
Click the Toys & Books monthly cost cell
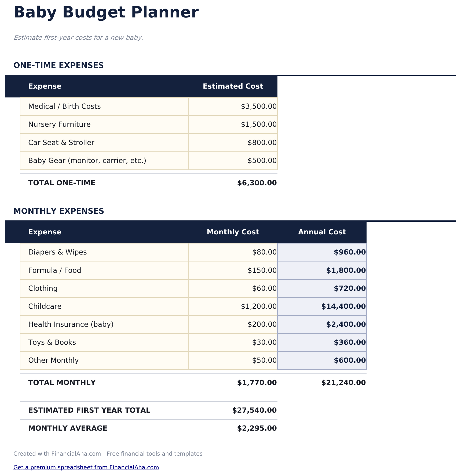233,342
